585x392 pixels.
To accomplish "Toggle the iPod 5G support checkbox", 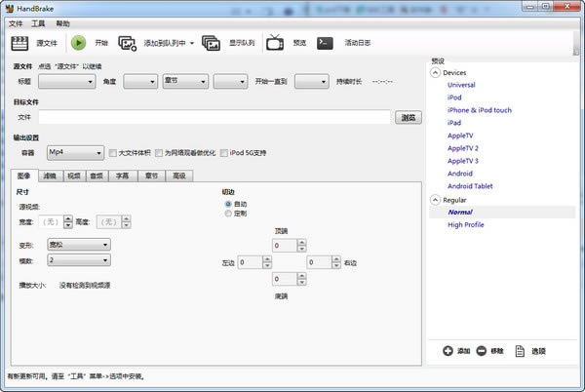I will [224, 153].
